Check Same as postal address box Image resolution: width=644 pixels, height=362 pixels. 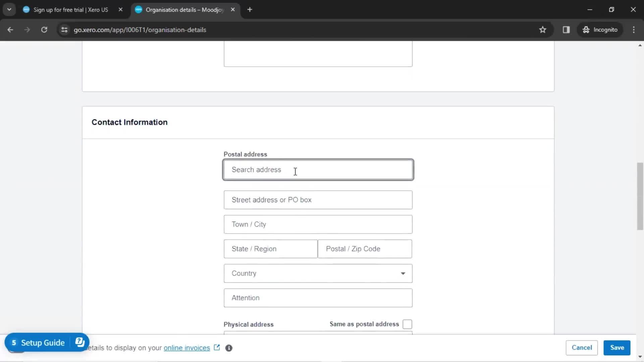[x=407, y=324]
